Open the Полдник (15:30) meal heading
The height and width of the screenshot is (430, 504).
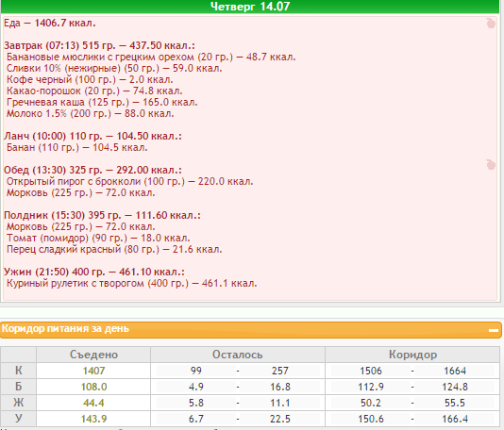102,215
